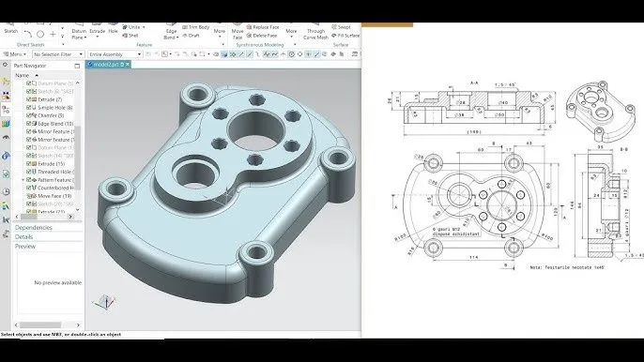Pick the Arc curve tool

point(27,34)
